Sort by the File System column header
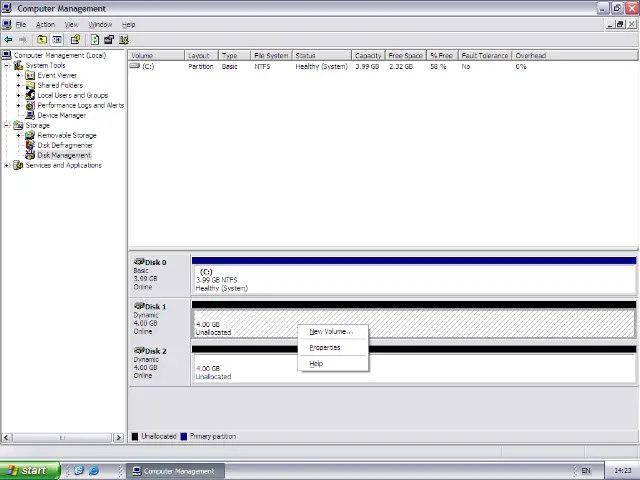The width and height of the screenshot is (640, 480). (x=271, y=56)
